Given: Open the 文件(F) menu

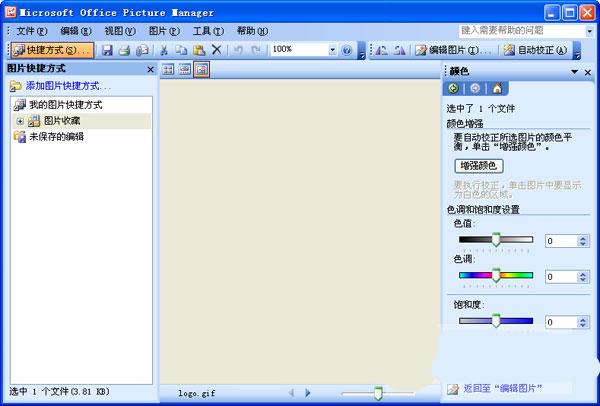Looking at the screenshot, I should [x=31, y=31].
